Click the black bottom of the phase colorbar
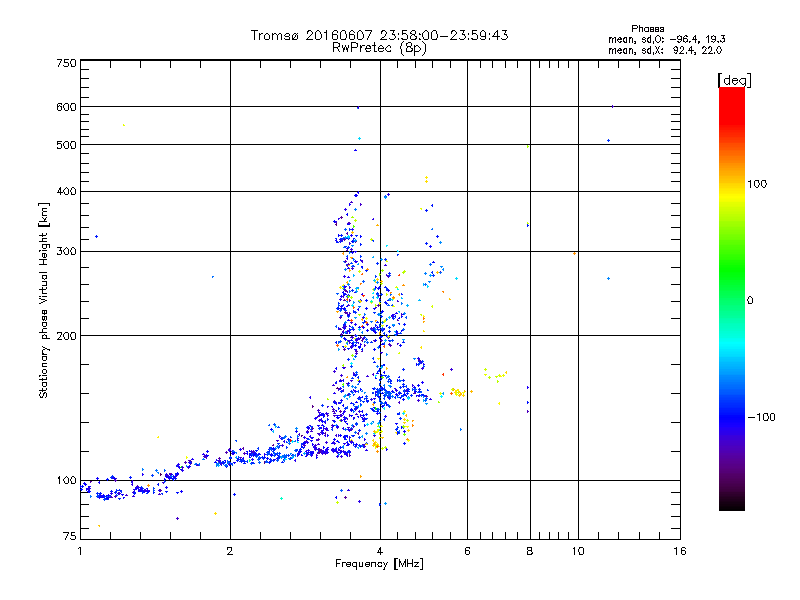Image resolution: width=800 pixels, height=600 pixels. [732, 504]
